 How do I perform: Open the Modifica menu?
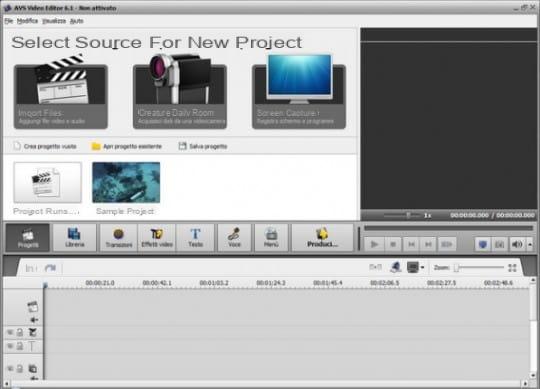click(27, 21)
